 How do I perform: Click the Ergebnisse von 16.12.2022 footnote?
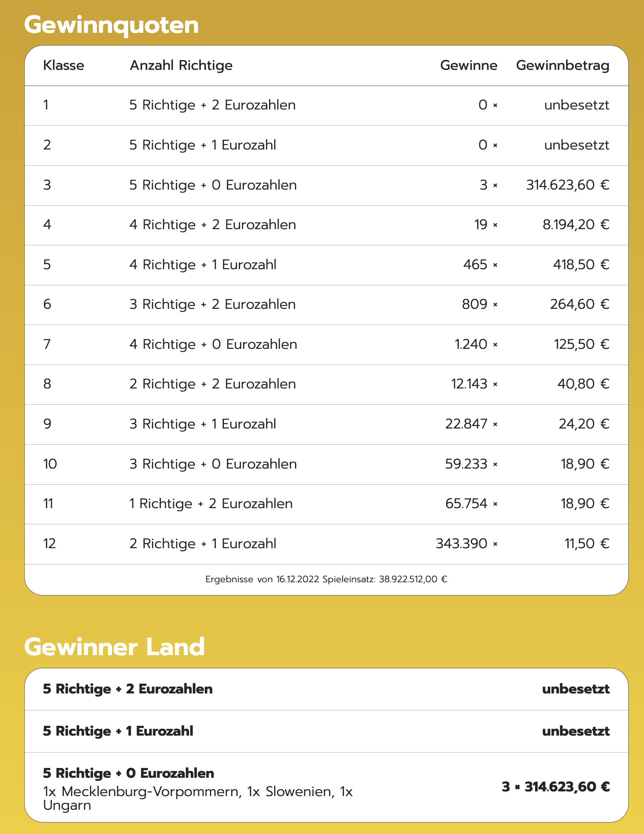pos(326,579)
